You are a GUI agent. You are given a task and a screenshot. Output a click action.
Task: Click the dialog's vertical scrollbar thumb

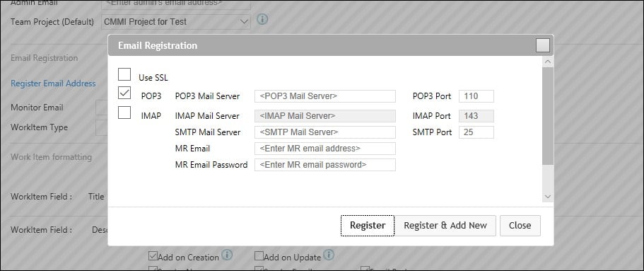[547, 116]
